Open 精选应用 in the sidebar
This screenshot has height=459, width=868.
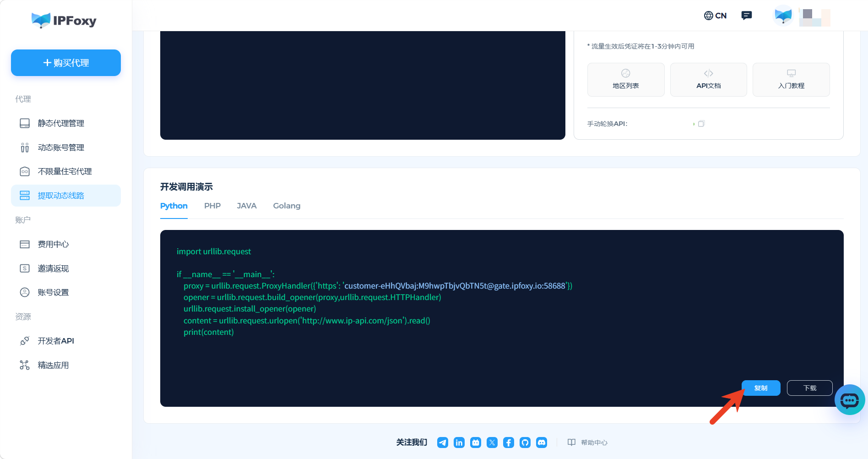66,365
